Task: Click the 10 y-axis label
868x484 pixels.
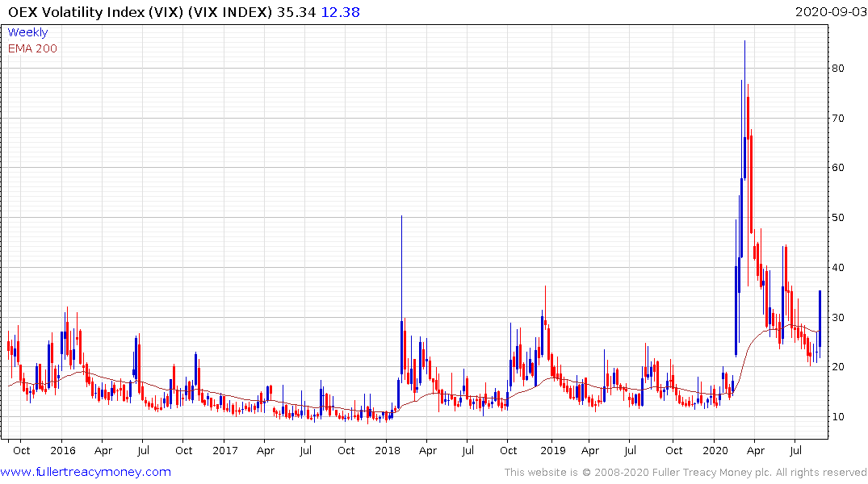Action: pyautogui.click(x=837, y=416)
